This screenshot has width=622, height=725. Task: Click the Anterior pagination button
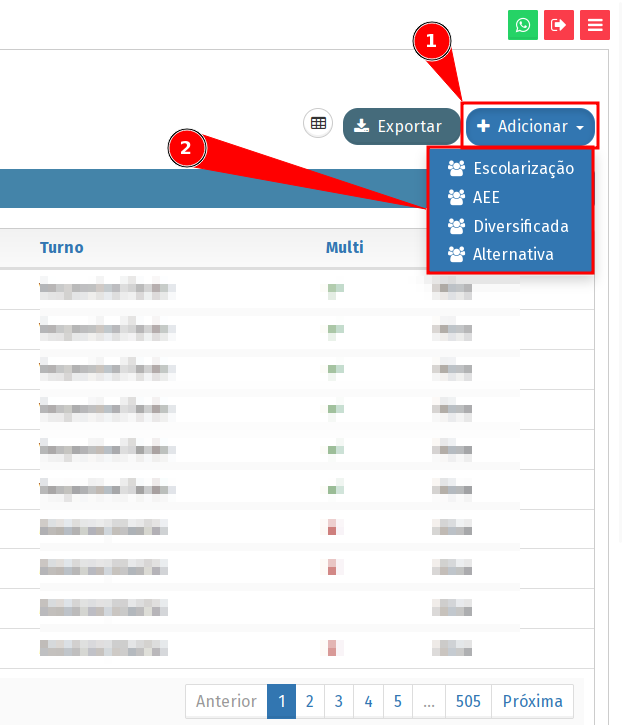[x=226, y=701]
